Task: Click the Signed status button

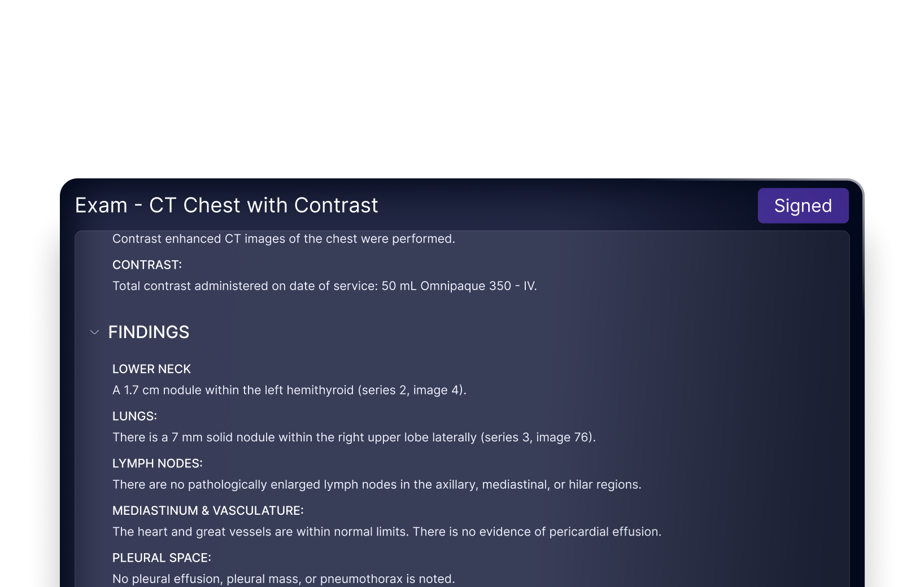Action: 803,205
